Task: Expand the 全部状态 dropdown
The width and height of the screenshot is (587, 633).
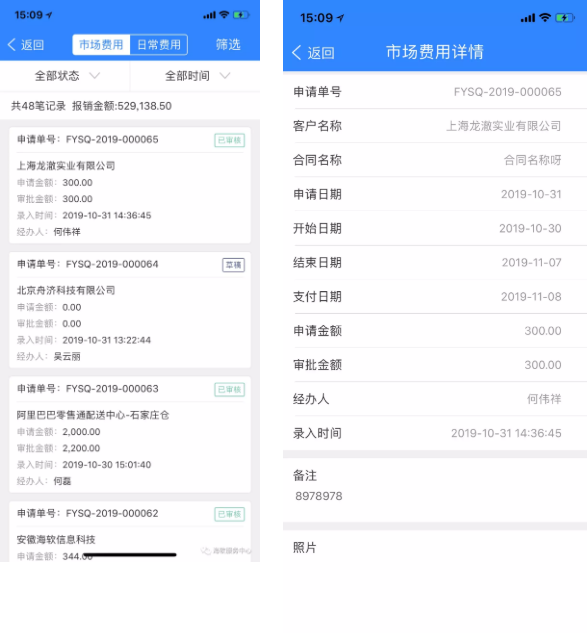Action: tap(67, 75)
